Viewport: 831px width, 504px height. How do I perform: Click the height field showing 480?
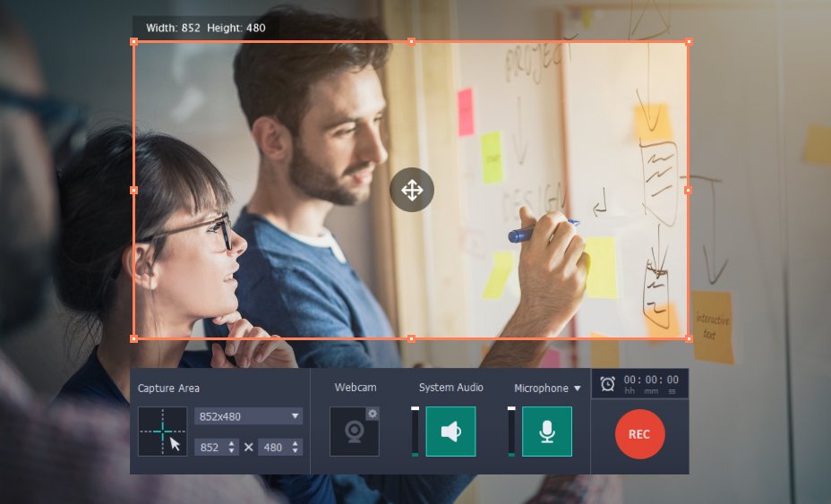click(275, 448)
